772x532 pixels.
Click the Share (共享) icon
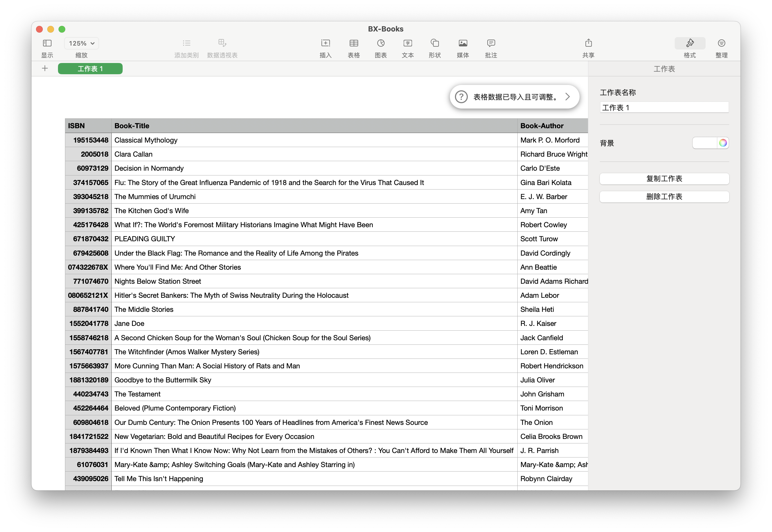point(588,43)
